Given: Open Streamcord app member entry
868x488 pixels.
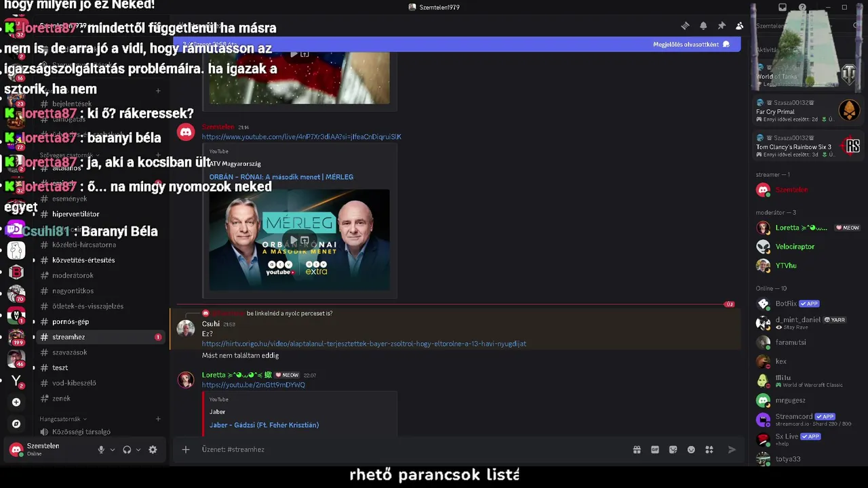Looking at the screenshot, I should coord(808,420).
